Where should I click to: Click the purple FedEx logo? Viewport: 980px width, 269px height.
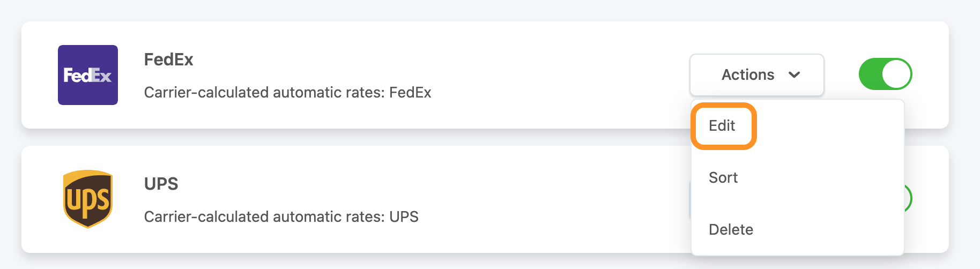click(x=88, y=75)
